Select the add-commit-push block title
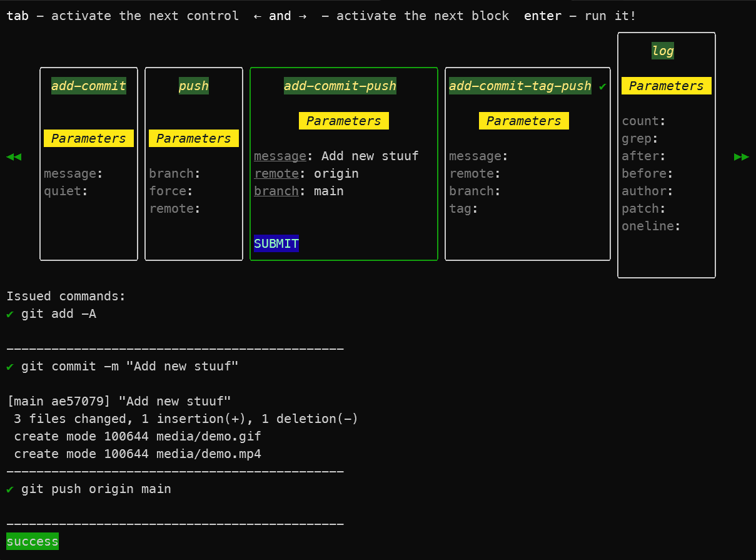Image resolution: width=756 pixels, height=560 pixels. point(340,86)
